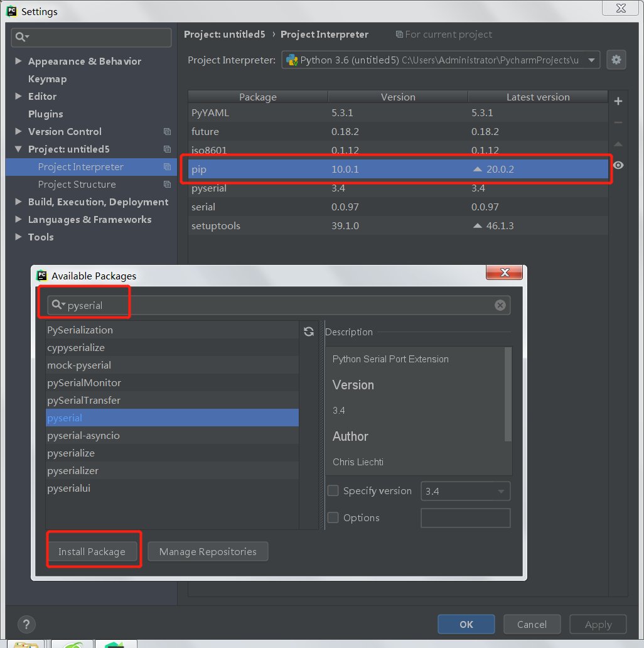The image size is (644, 648).
Task: Click the PyCharm icon in Settings title bar
Action: coord(11,11)
